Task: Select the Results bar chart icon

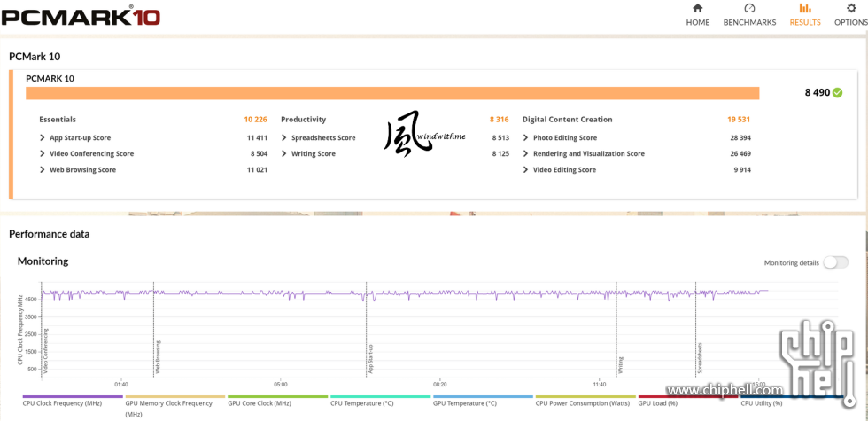Action: [x=805, y=8]
